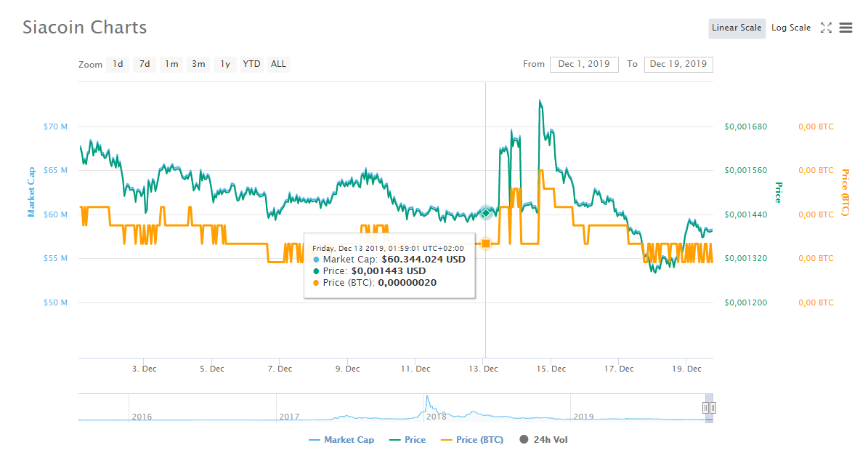Switch chart to Linear Scale
868x453 pixels.
(737, 28)
